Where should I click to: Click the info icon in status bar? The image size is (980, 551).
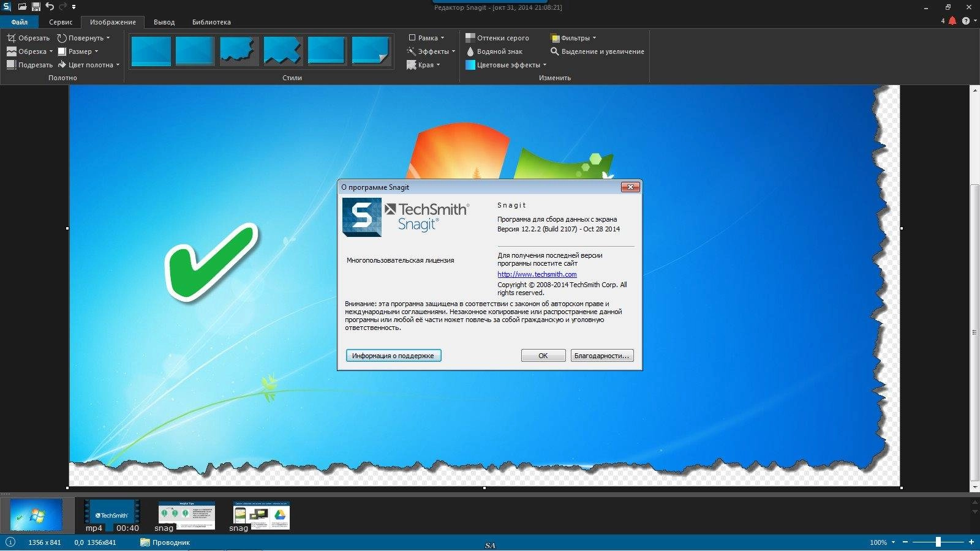10,542
